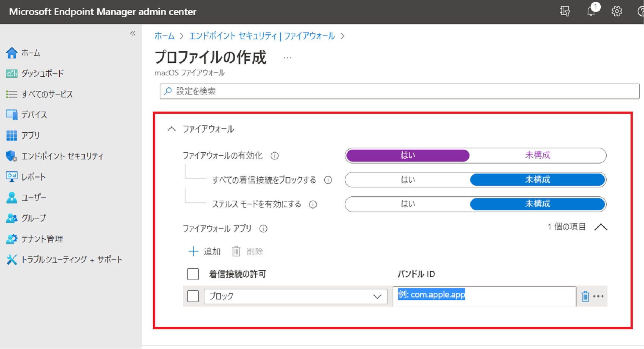
Task: Check the ブロック row checkbox
Action: click(x=193, y=296)
